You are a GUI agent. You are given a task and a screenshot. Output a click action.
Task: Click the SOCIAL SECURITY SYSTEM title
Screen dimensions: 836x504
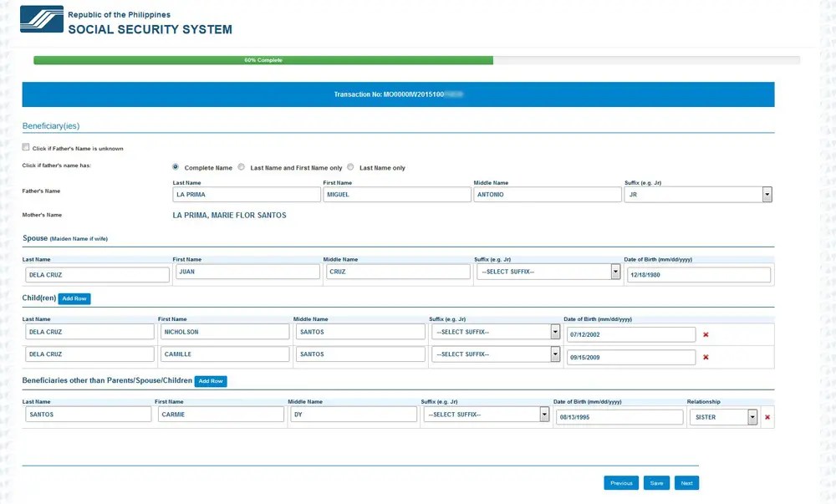150,29
